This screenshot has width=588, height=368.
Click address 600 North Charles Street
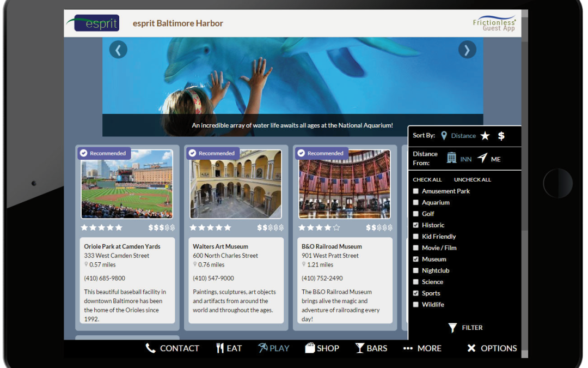point(225,256)
